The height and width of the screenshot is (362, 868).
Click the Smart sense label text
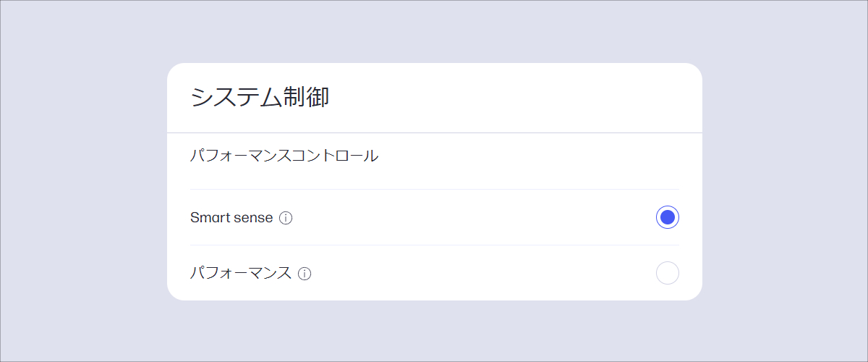click(x=231, y=217)
